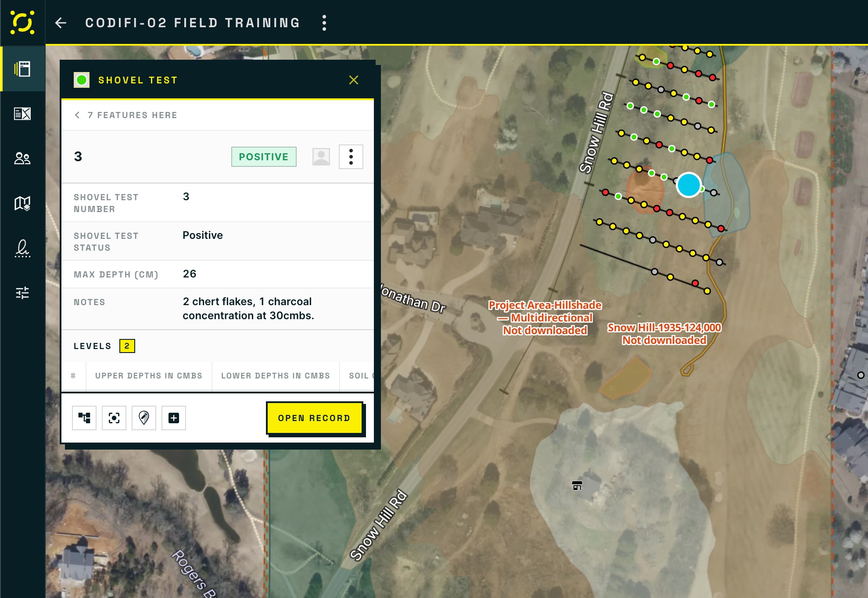Add a new related record plus icon

[x=174, y=418]
